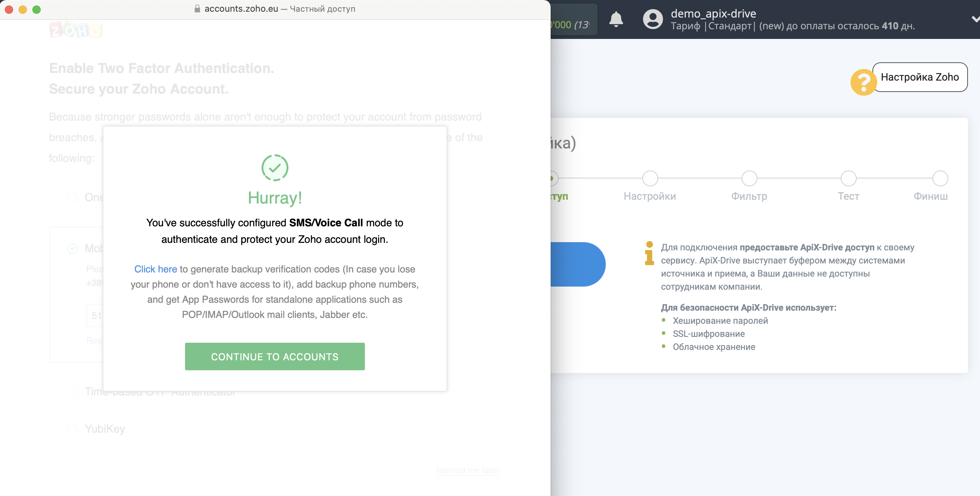This screenshot has width=980, height=496.
Task: Click the lock/secure icon in address bar
Action: 197,8
